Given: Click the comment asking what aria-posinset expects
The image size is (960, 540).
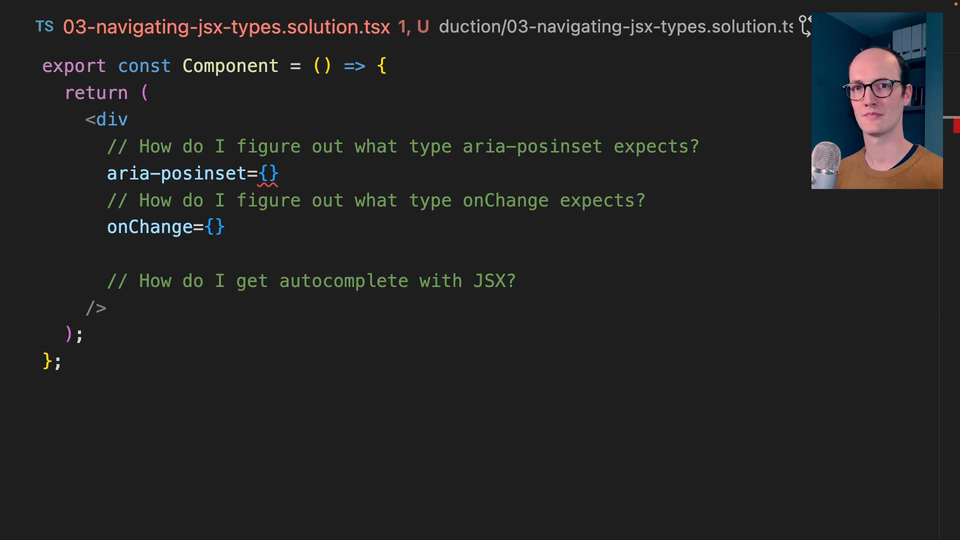Looking at the screenshot, I should (x=403, y=147).
